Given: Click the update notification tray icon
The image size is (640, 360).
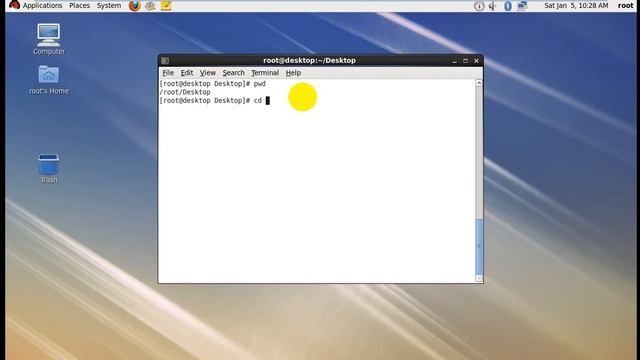Looking at the screenshot, I should pos(479,6).
